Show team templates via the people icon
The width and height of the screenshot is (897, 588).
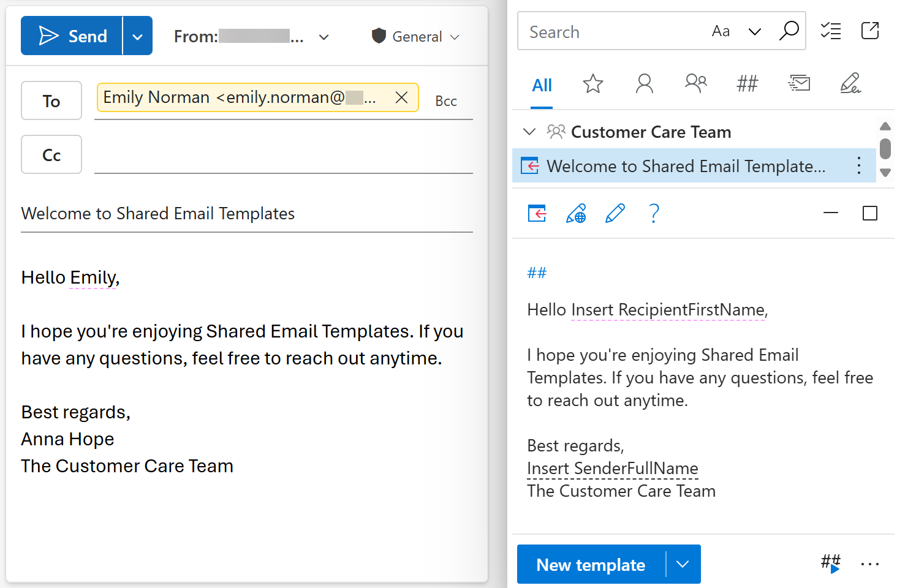click(x=695, y=83)
